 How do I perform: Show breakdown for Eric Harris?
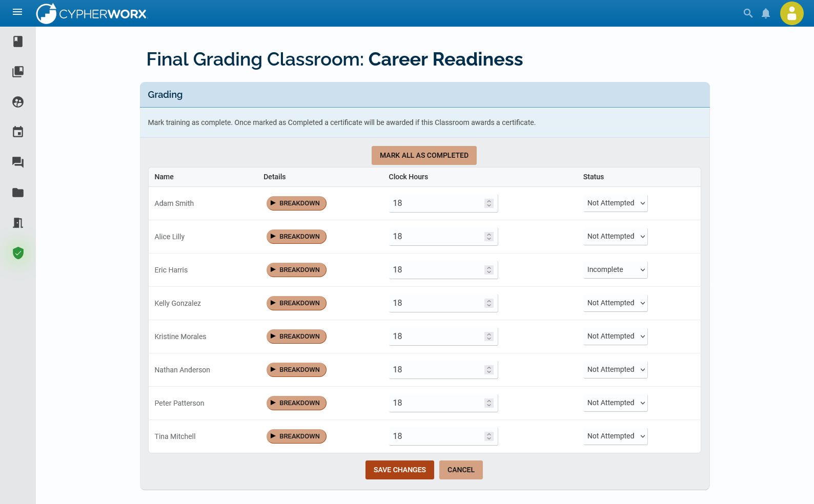[296, 270]
